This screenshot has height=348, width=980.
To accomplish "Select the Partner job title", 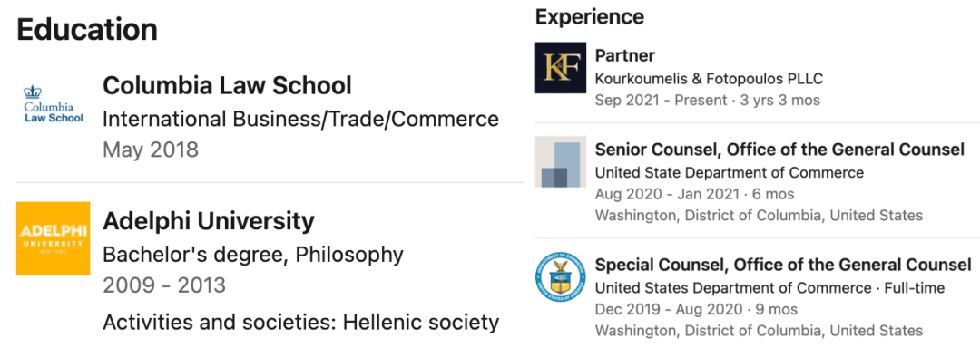I will [x=625, y=55].
